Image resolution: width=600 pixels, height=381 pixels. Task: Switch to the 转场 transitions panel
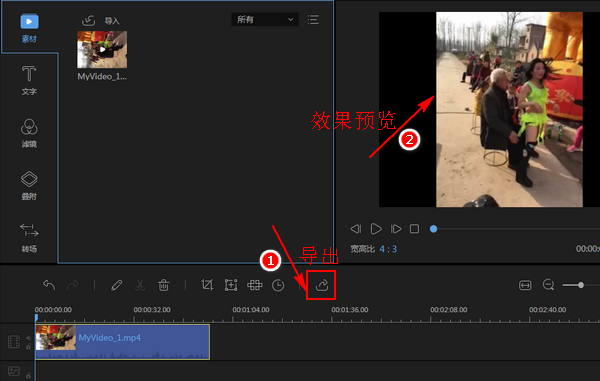[29, 238]
